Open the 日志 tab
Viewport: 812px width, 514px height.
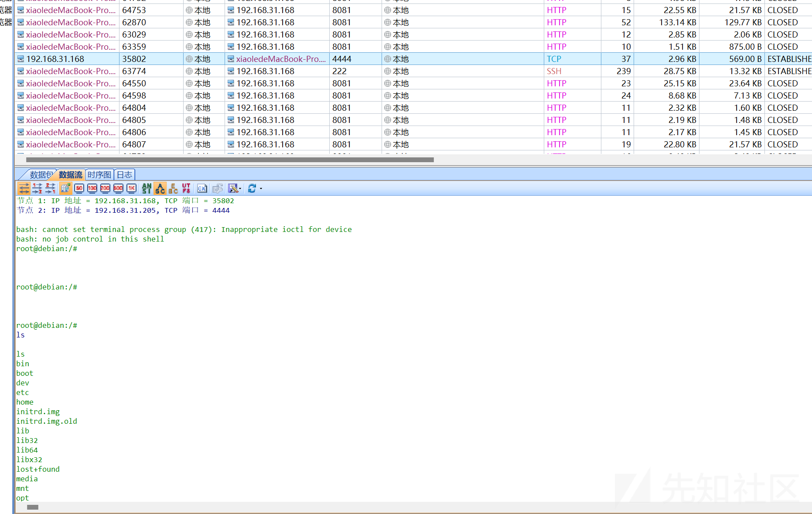(124, 175)
